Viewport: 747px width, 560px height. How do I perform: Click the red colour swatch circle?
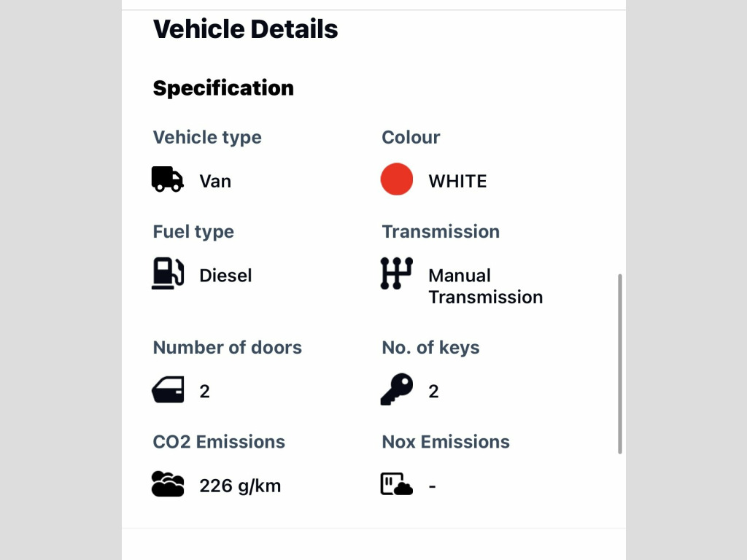[x=396, y=179]
